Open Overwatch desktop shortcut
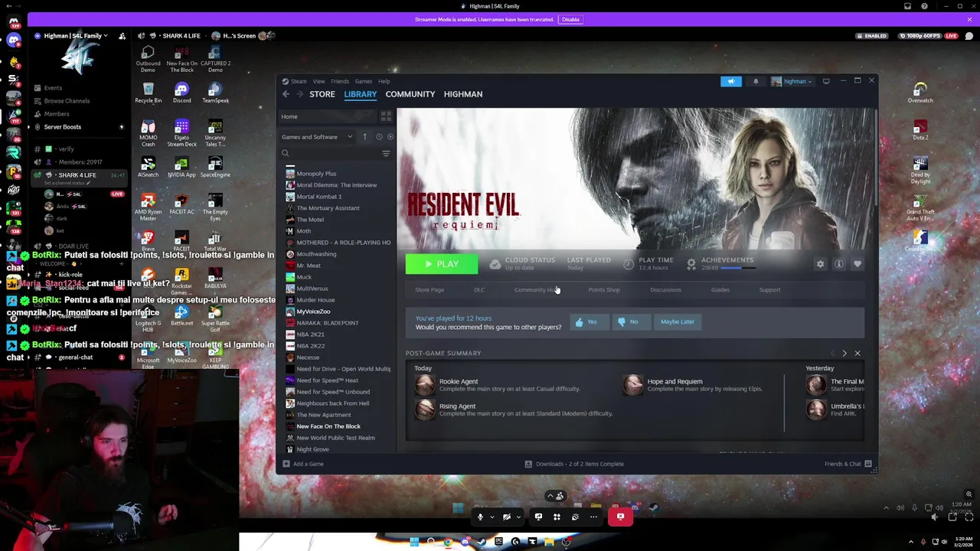 pyautogui.click(x=920, y=93)
